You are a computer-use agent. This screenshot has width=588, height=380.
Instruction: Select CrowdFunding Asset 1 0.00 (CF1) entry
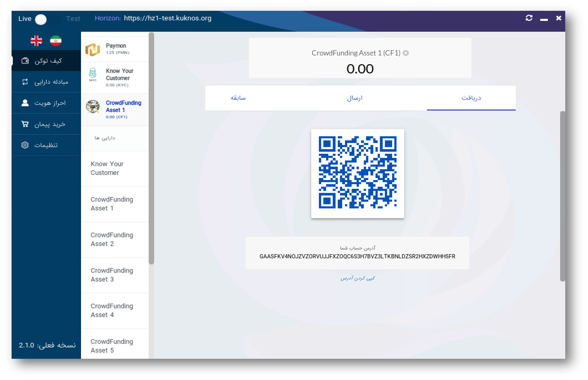(x=115, y=110)
